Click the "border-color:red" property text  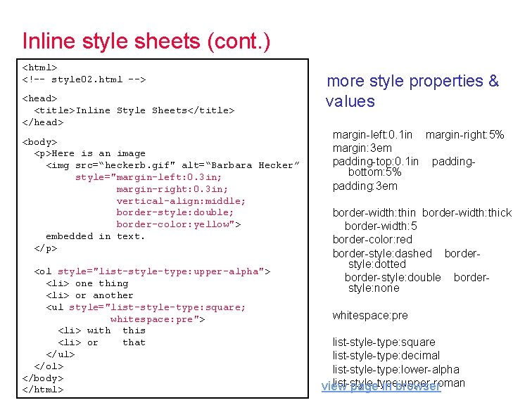pyautogui.click(x=372, y=240)
